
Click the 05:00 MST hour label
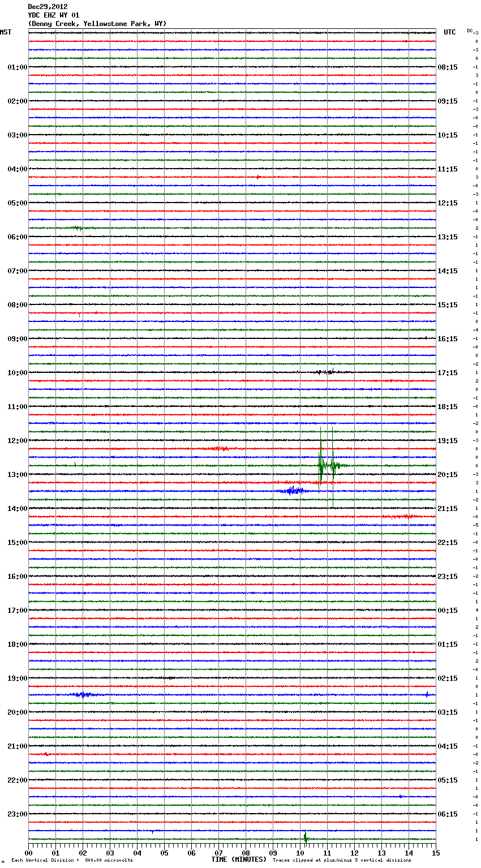click(18, 203)
